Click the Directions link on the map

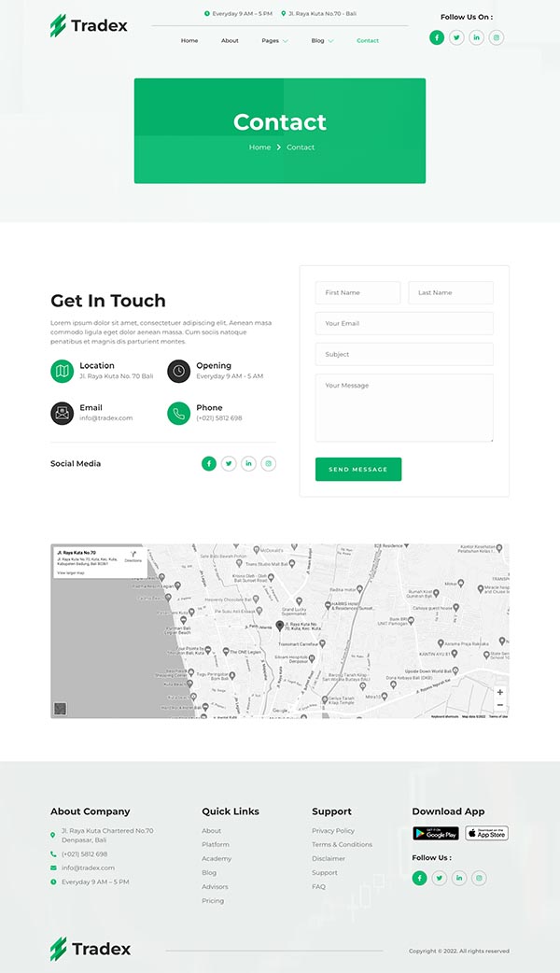click(133, 557)
